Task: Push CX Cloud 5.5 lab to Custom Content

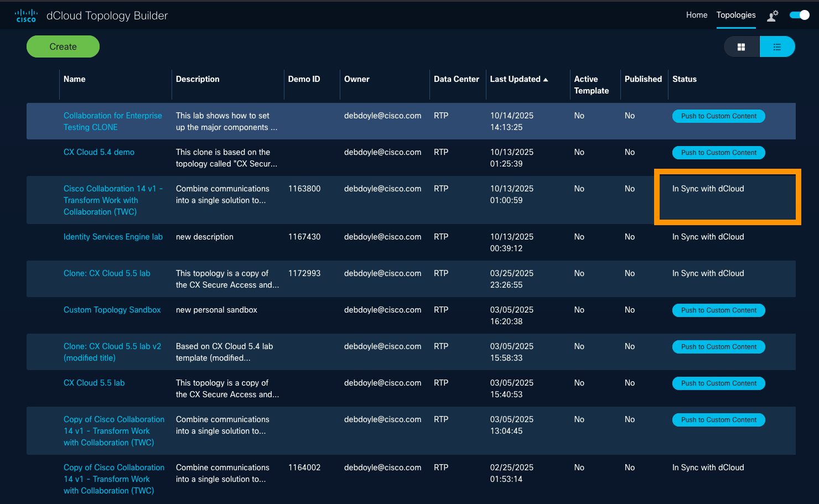Action: tap(718, 383)
